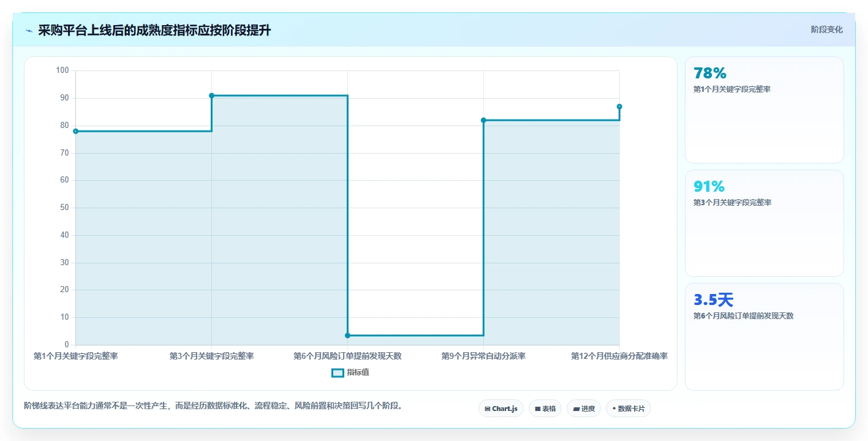Click the 数据卡片 tag button
This screenshot has width=868, height=441.
[x=628, y=409]
